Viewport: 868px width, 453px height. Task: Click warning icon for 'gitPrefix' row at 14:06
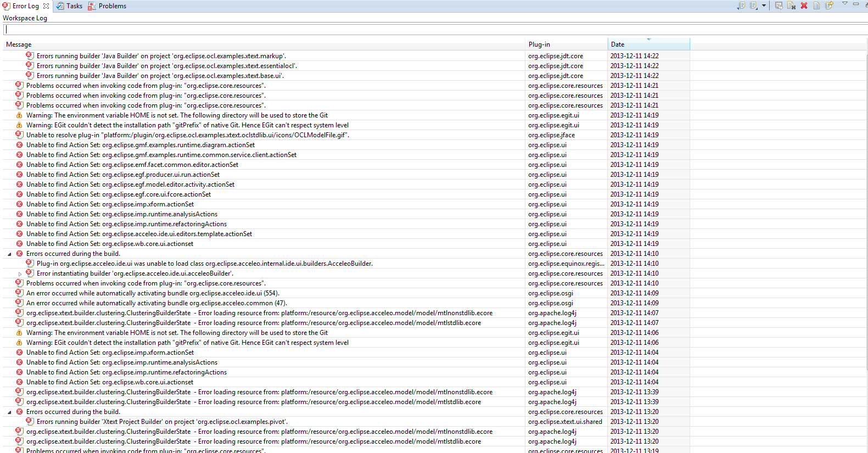point(19,343)
